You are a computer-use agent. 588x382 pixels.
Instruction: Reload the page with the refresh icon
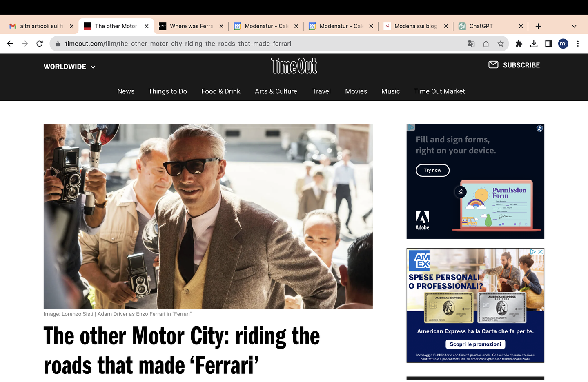coord(40,44)
